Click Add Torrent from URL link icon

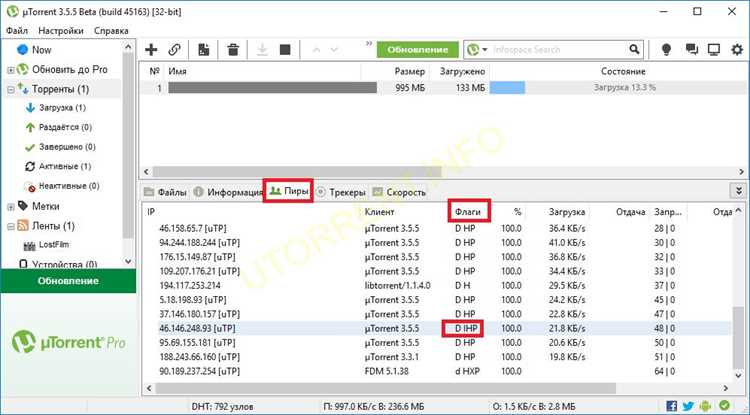(175, 49)
